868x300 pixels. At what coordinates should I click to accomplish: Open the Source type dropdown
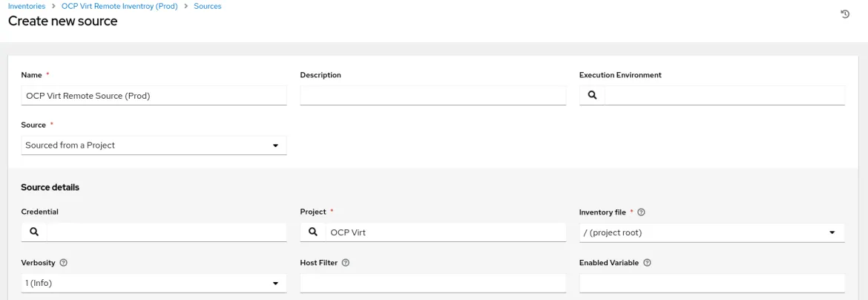point(154,146)
